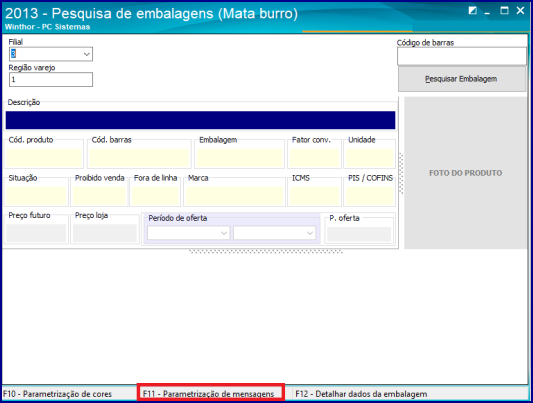Minimize the Pesquisa de embalagens window
Viewport: 533px width, 403px height.
click(487, 12)
